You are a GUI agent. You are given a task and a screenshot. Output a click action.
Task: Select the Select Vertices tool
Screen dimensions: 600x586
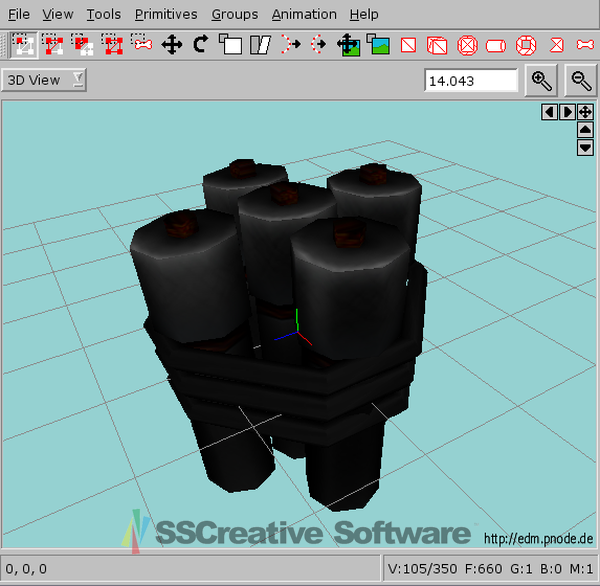click(24, 45)
